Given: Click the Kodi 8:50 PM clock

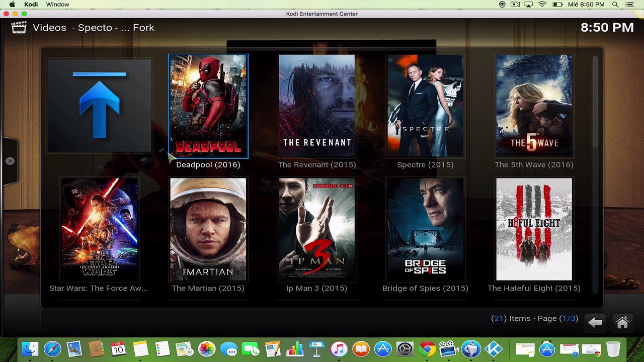Looking at the screenshot, I should [607, 28].
